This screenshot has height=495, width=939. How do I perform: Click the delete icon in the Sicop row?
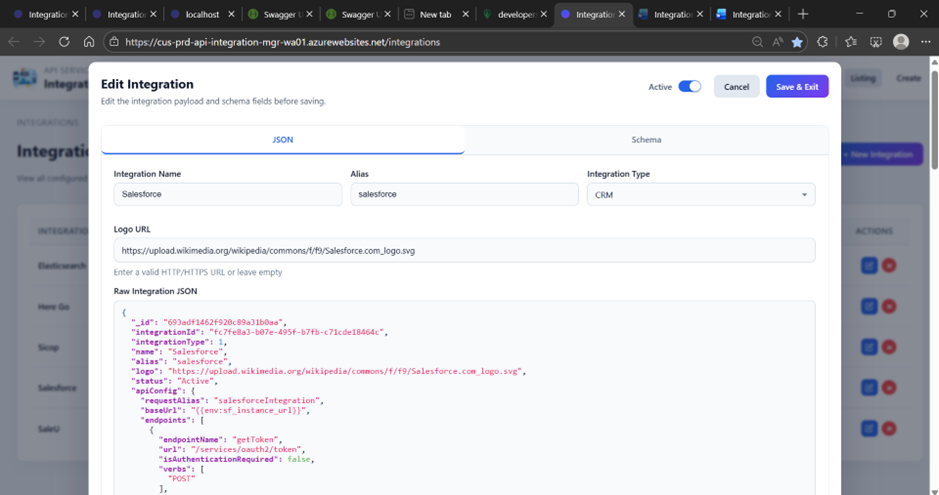click(889, 347)
